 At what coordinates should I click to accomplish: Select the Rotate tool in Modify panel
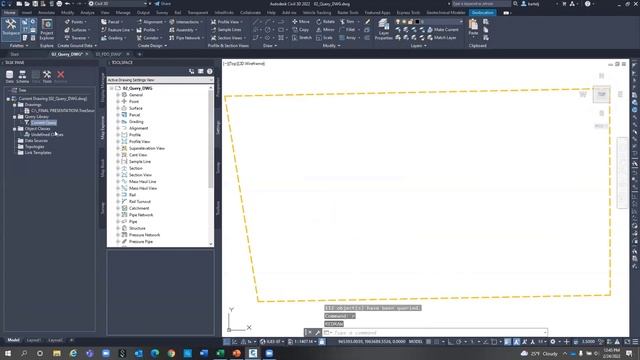click(x=326, y=22)
